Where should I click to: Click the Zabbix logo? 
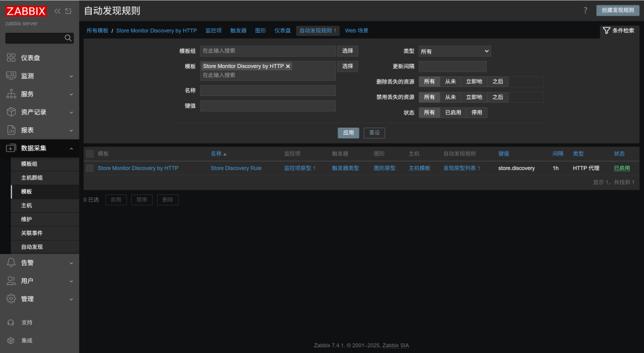point(26,11)
